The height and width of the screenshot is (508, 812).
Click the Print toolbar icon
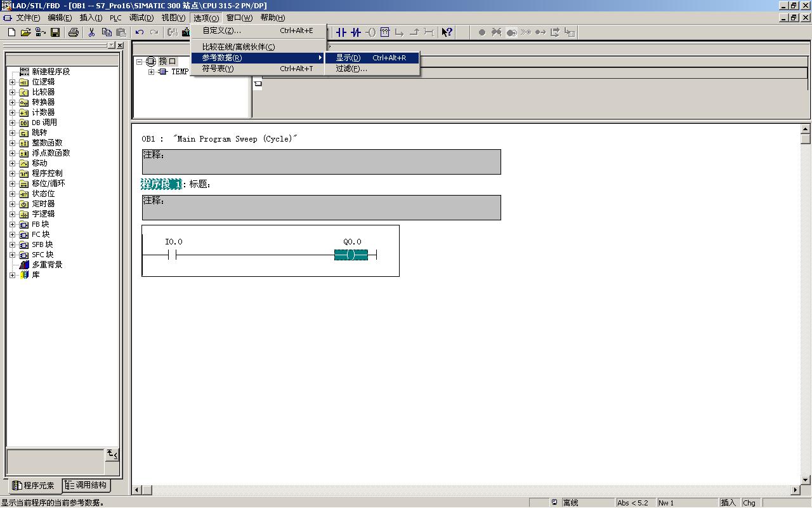pos(74,32)
